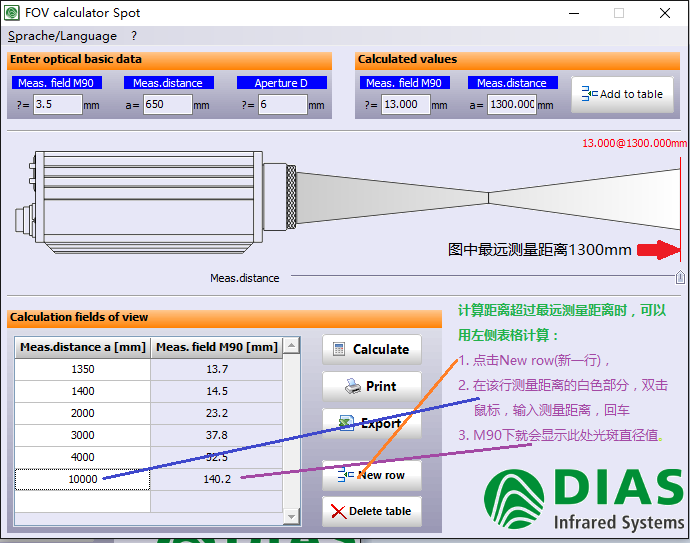This screenshot has height=543, width=690.
Task: Click Delete table with red X
Action: coord(371,511)
